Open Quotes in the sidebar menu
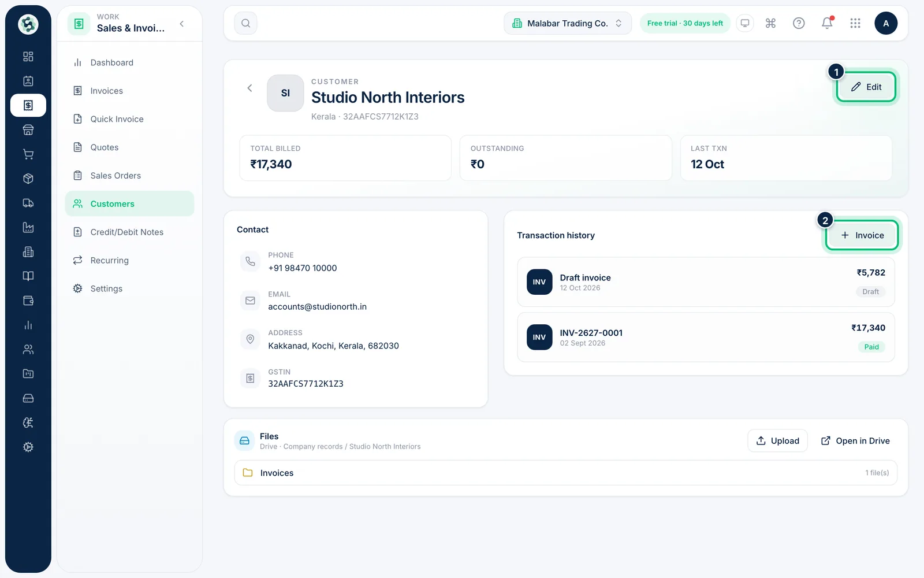Screen dimensions: 924x578 pyautogui.click(x=129, y=147)
